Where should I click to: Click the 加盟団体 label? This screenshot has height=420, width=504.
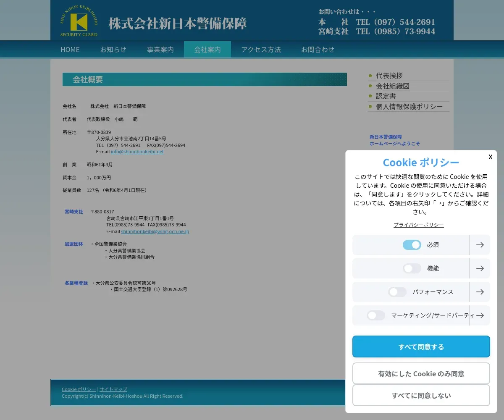(74, 244)
